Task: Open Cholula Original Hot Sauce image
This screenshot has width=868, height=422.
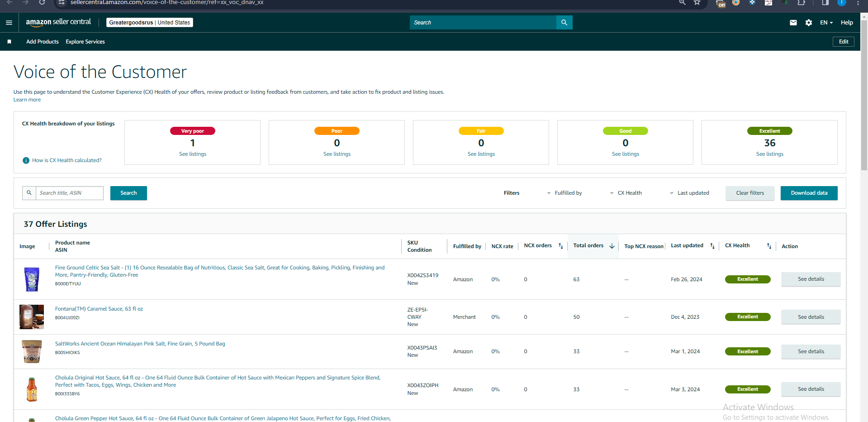Action: (x=32, y=389)
